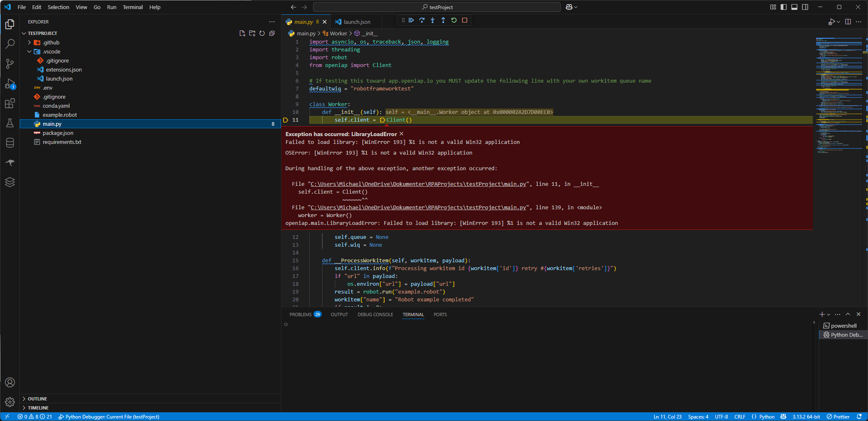Image resolution: width=868 pixels, height=421 pixels.
Task: Close the exception widget
Action: point(402,134)
